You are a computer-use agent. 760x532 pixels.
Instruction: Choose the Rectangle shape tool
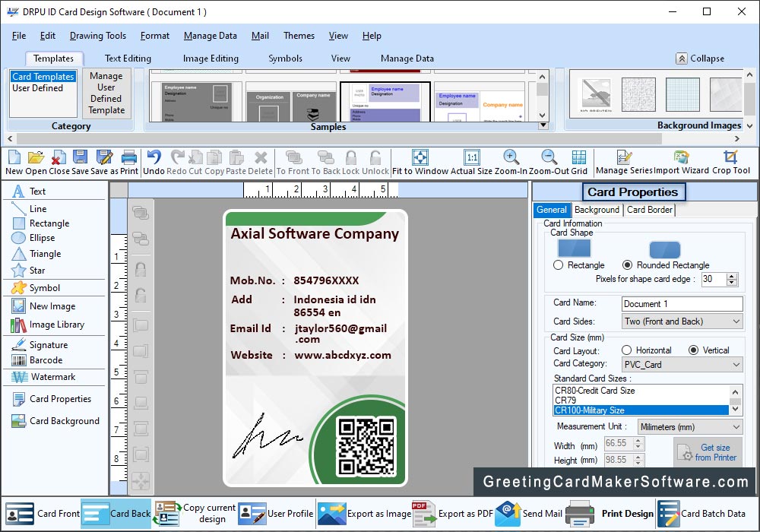coord(41,223)
